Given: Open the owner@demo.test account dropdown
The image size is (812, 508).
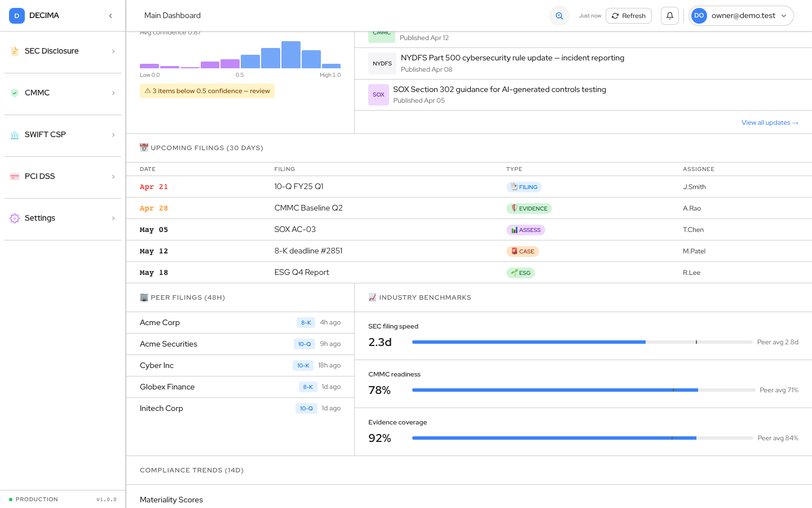Looking at the screenshot, I should [x=741, y=16].
